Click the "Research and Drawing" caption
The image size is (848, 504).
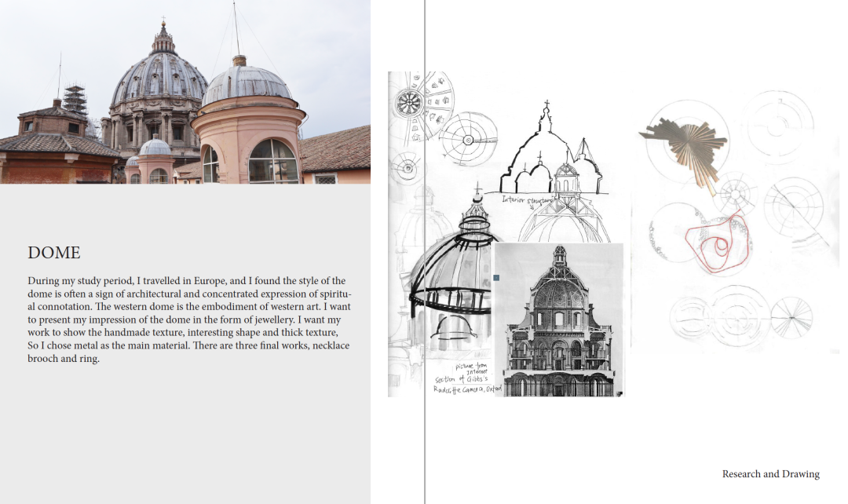pos(770,474)
